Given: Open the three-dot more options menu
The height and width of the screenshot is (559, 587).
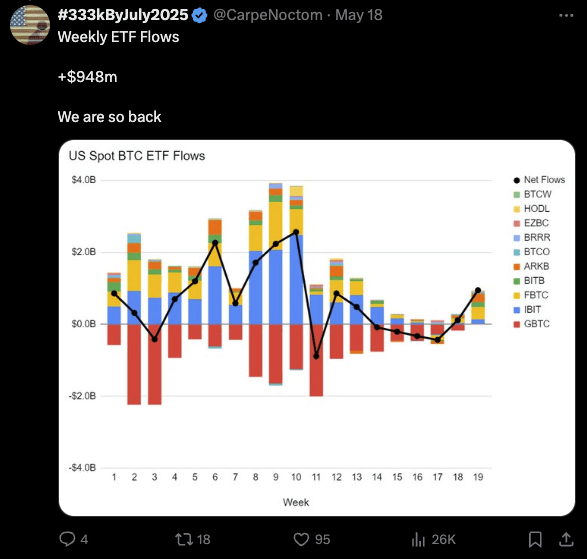Looking at the screenshot, I should tap(566, 15).
